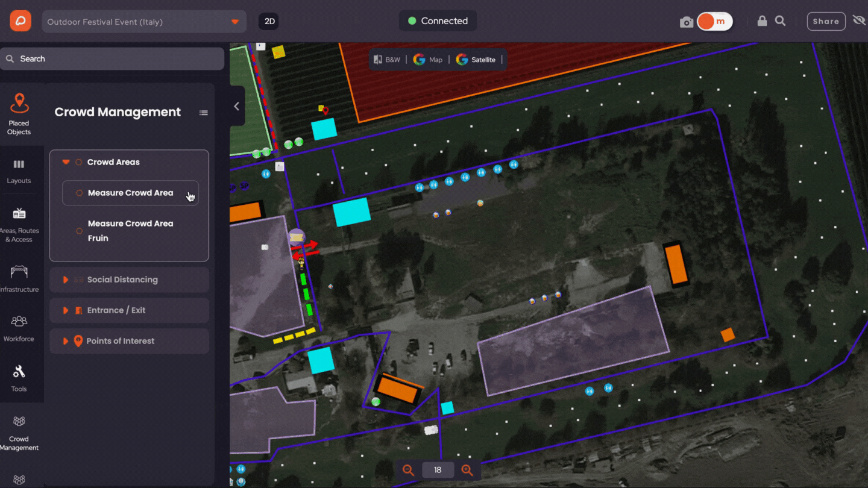Switch to Google Map view
Viewport: 868px width, 488px height.
click(428, 60)
